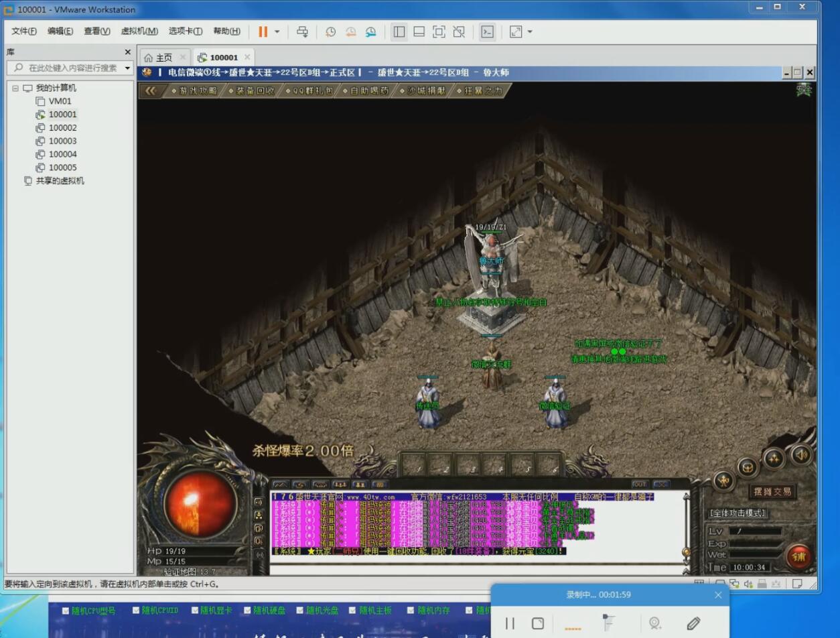Viewport: 840px width, 638px height.
Task: Click quick item slot 1
Action: [x=413, y=464]
